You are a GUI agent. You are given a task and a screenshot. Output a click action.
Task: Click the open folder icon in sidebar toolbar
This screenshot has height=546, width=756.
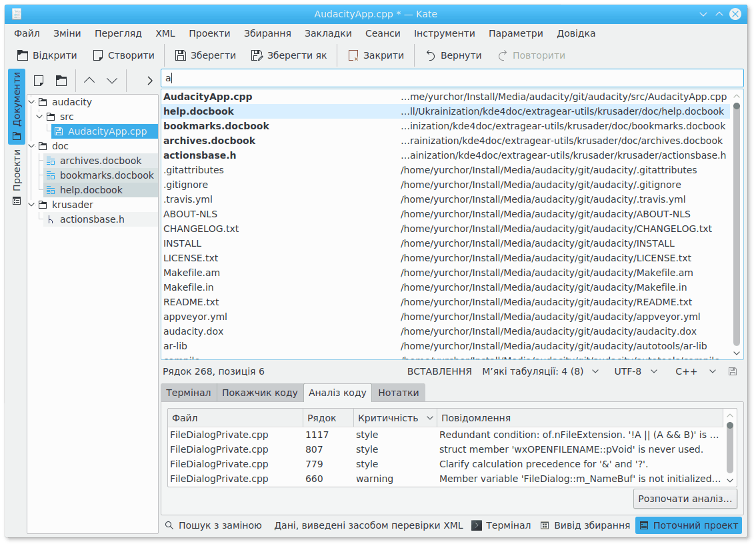pos(61,81)
